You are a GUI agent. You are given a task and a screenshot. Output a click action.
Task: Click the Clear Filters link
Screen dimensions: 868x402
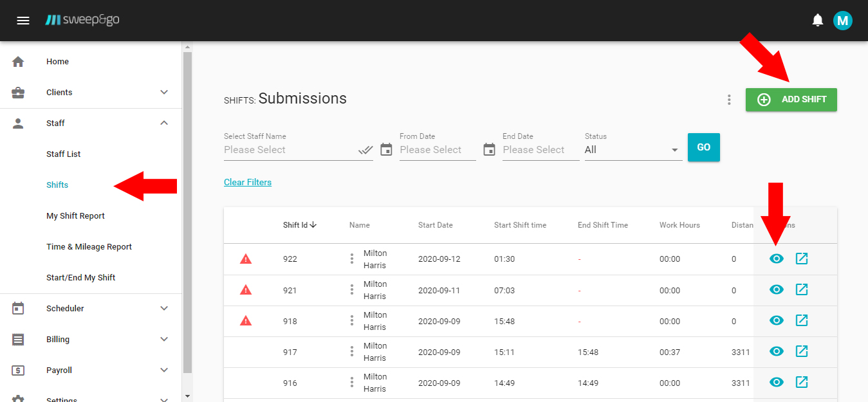[248, 183]
